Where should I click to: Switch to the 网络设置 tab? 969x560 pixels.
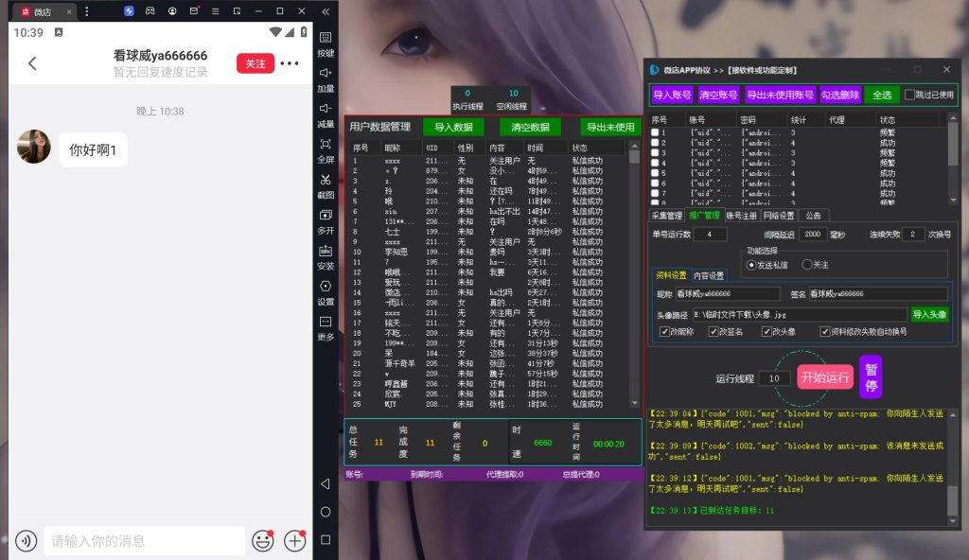click(x=779, y=216)
